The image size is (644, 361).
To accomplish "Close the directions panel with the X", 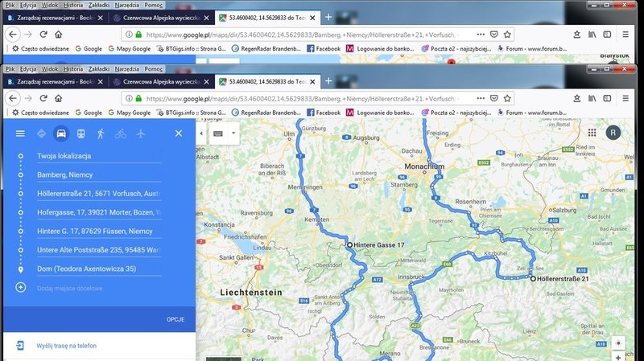I will (x=179, y=133).
